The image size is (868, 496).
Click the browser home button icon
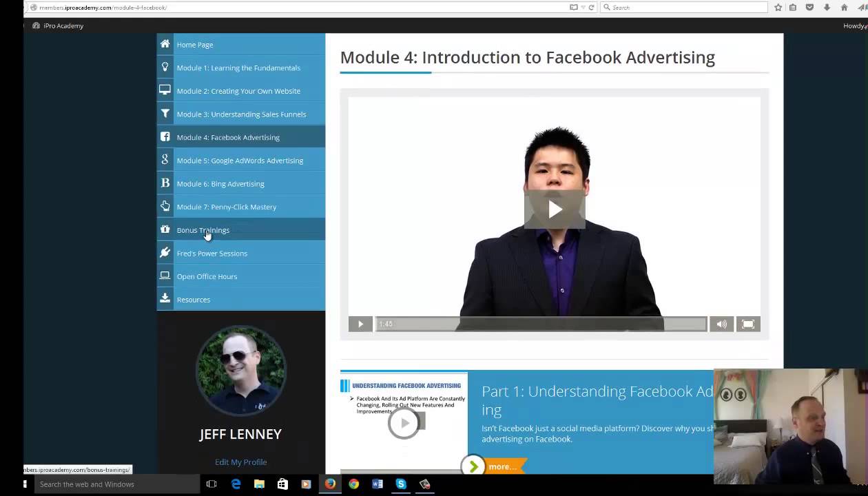tap(844, 7)
